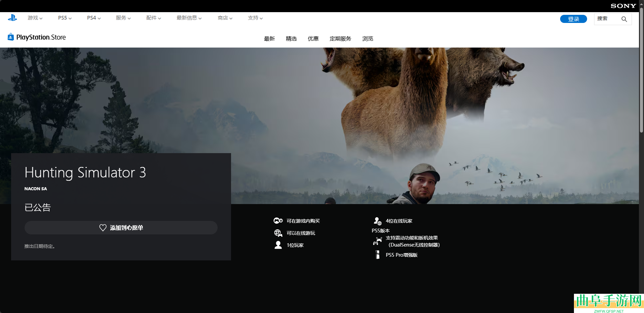
Task: Expand the PS5 dropdown menu
Action: pos(65,18)
